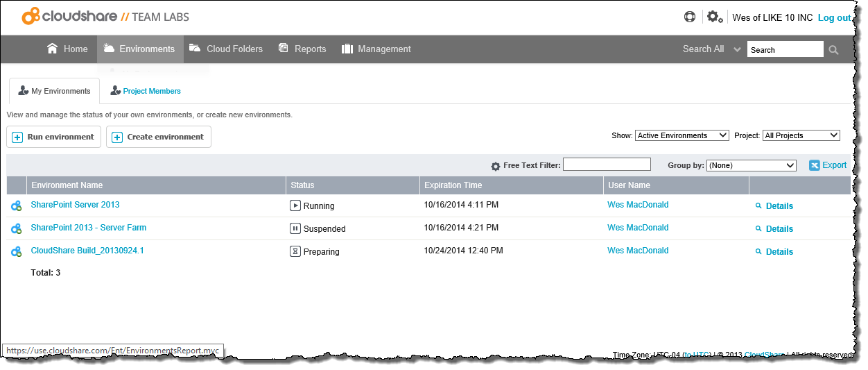
Task: Click the search magnifier icon
Action: (833, 50)
